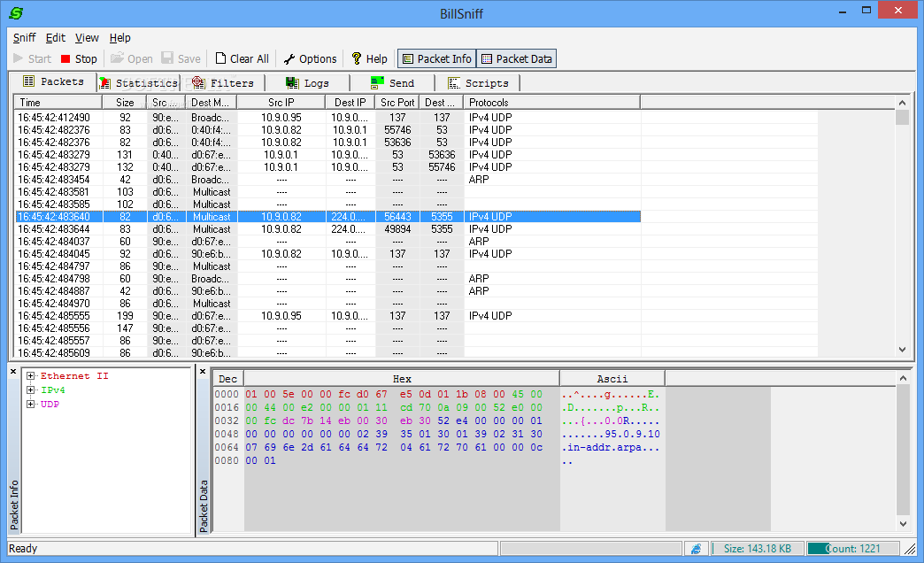Expand the IPv4 tree node

(31, 389)
